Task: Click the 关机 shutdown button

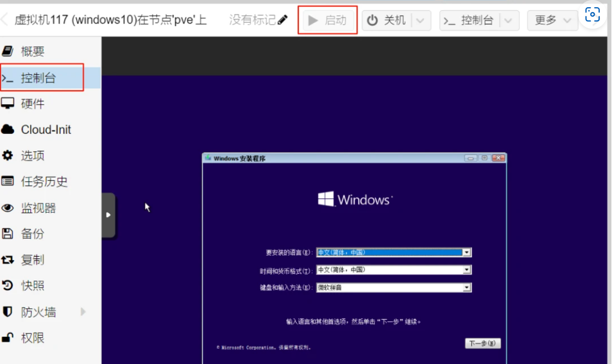Action: tap(386, 20)
